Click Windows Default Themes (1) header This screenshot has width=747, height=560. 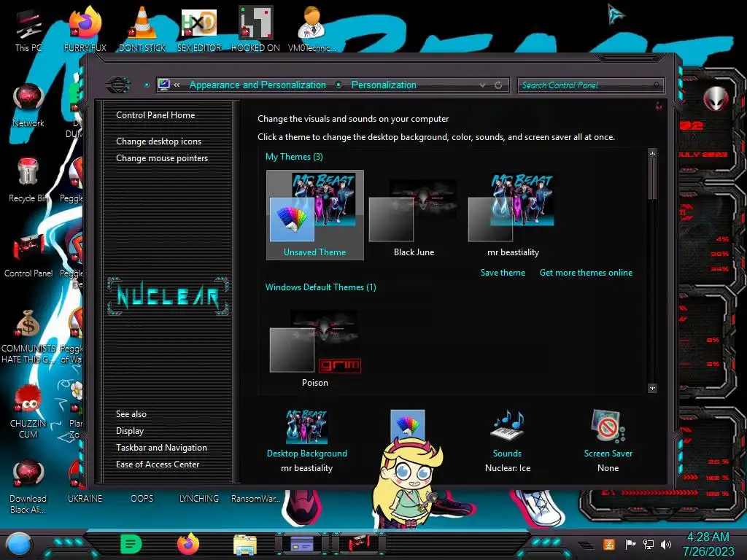pos(321,287)
